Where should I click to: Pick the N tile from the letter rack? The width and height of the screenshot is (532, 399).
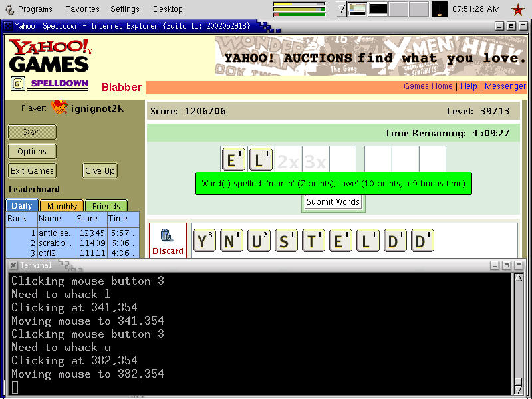231,241
